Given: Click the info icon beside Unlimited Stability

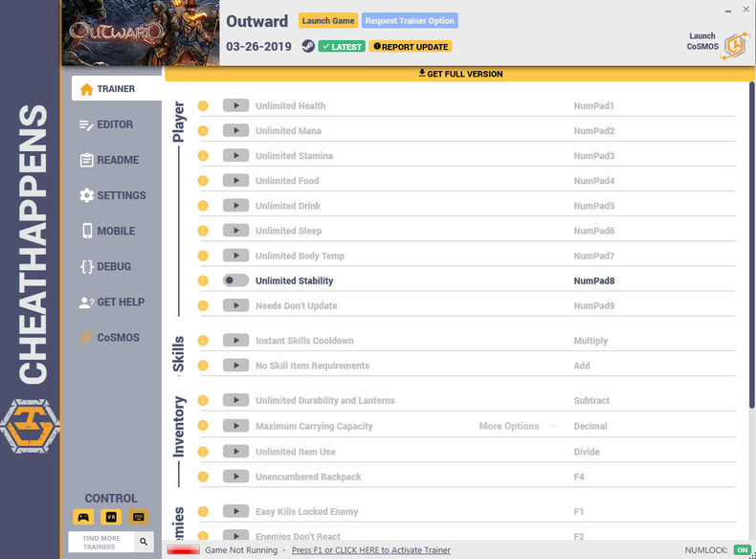Looking at the screenshot, I should tap(203, 280).
